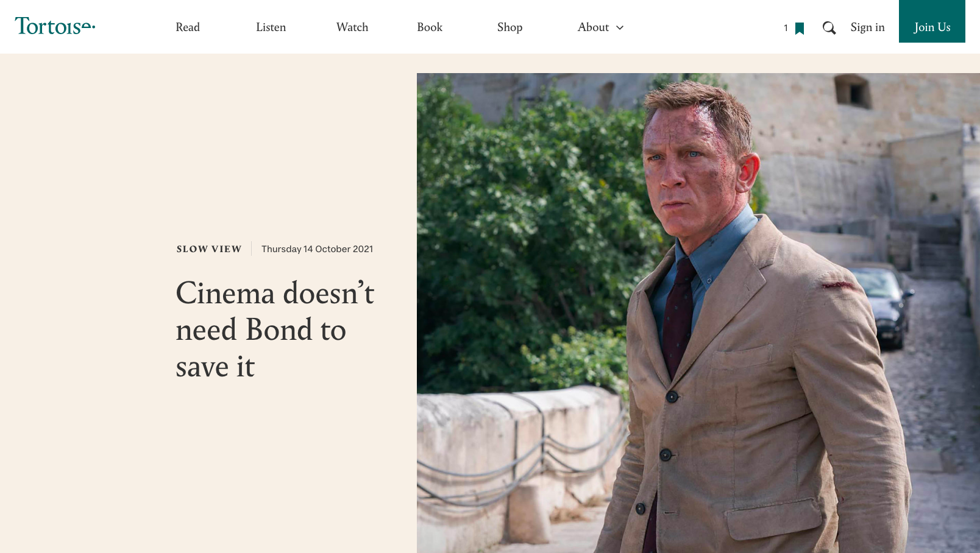Viewport: 980px width, 553px height.
Task: Expand the About chevron arrow
Action: click(x=620, y=28)
